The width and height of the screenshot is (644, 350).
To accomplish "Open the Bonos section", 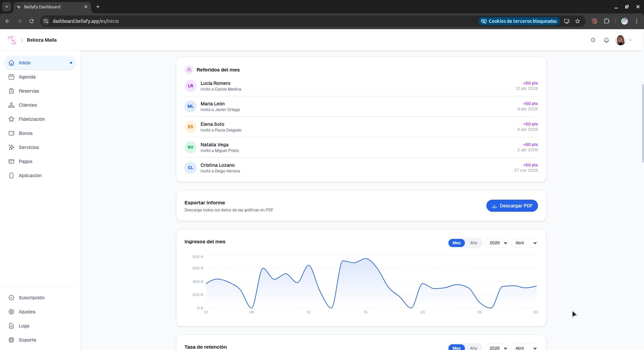I will [25, 133].
